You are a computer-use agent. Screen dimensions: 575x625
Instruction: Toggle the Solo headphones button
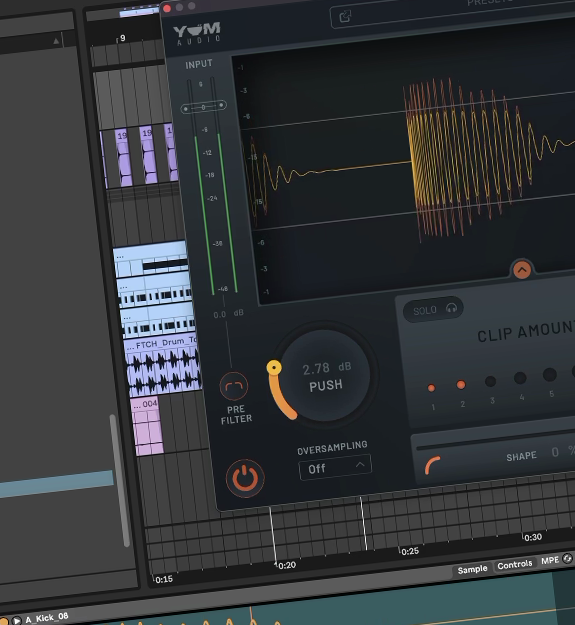[433, 309]
